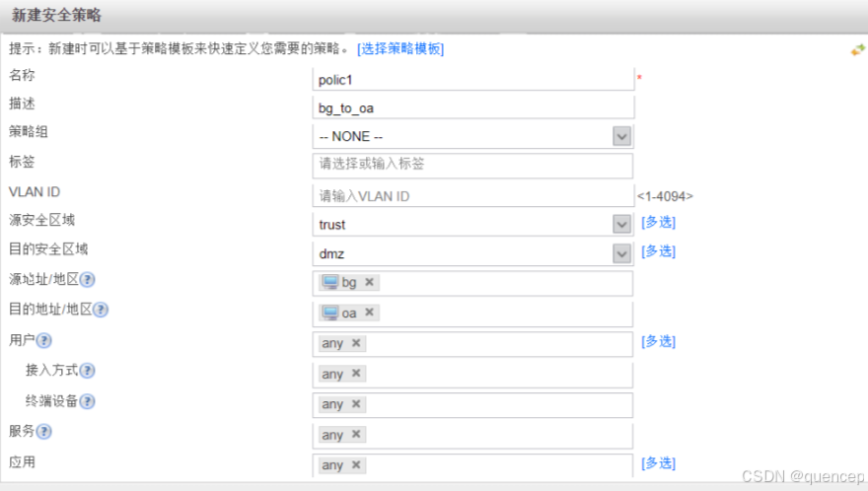
Task: Click the oa address computer icon
Action: (330, 313)
